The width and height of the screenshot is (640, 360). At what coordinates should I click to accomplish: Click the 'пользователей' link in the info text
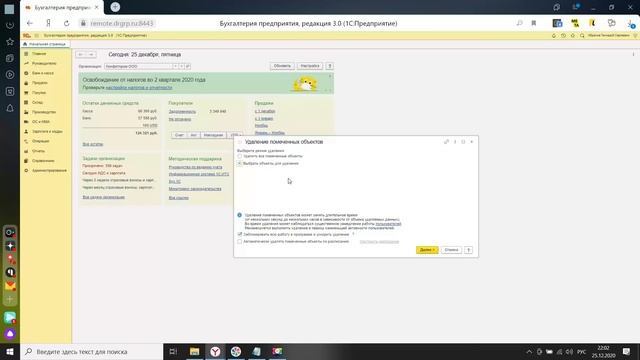point(388,224)
